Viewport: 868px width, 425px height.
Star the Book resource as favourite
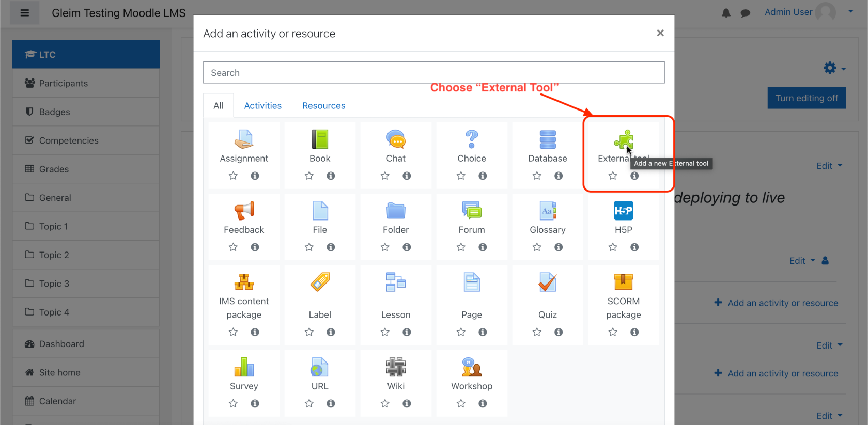click(309, 176)
